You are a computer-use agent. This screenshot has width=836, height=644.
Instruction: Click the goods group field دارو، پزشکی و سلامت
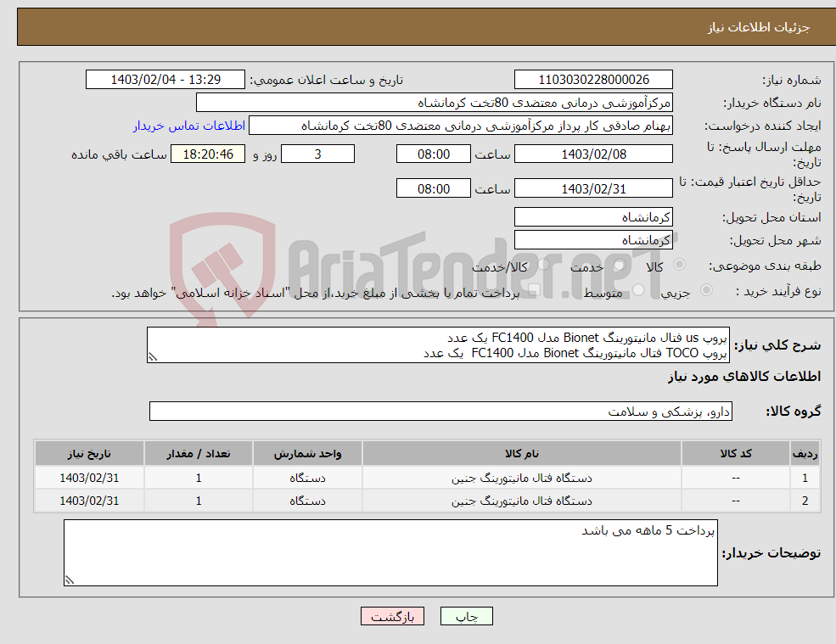coord(441,411)
